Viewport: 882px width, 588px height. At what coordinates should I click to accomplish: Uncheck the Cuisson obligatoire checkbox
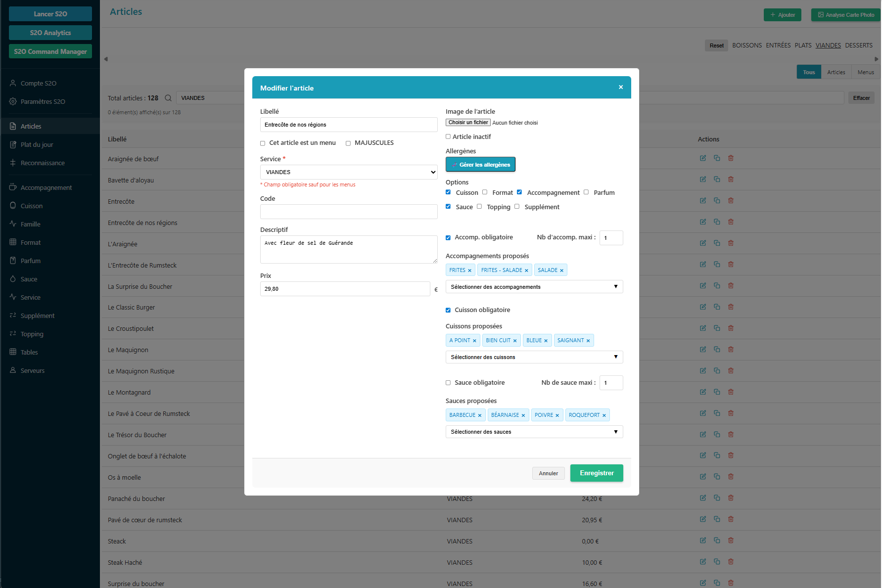[448, 310]
